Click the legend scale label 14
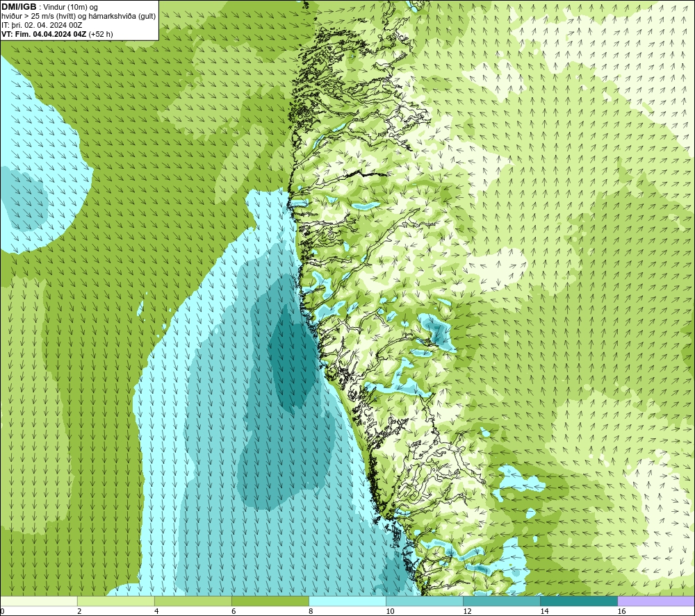 tap(544, 612)
